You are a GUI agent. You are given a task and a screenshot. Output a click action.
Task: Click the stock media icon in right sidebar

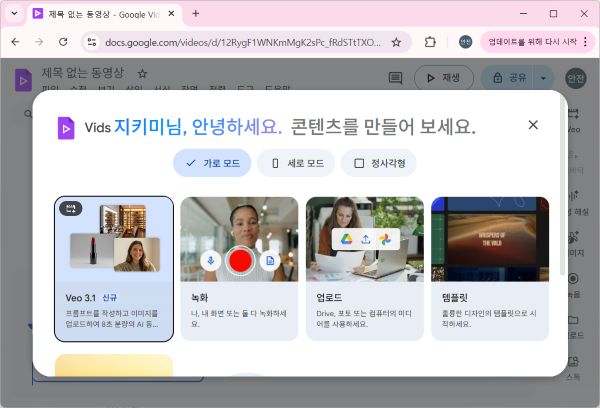573,361
